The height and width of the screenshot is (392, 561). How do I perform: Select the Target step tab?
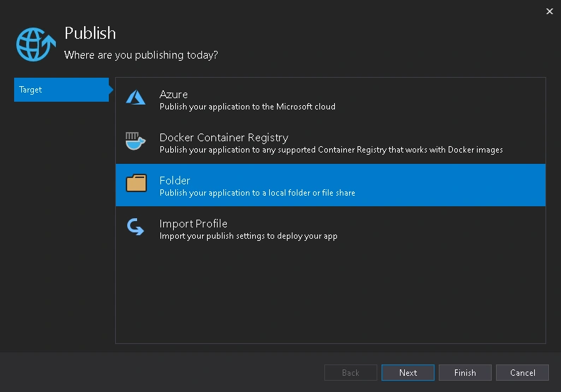pyautogui.click(x=61, y=90)
